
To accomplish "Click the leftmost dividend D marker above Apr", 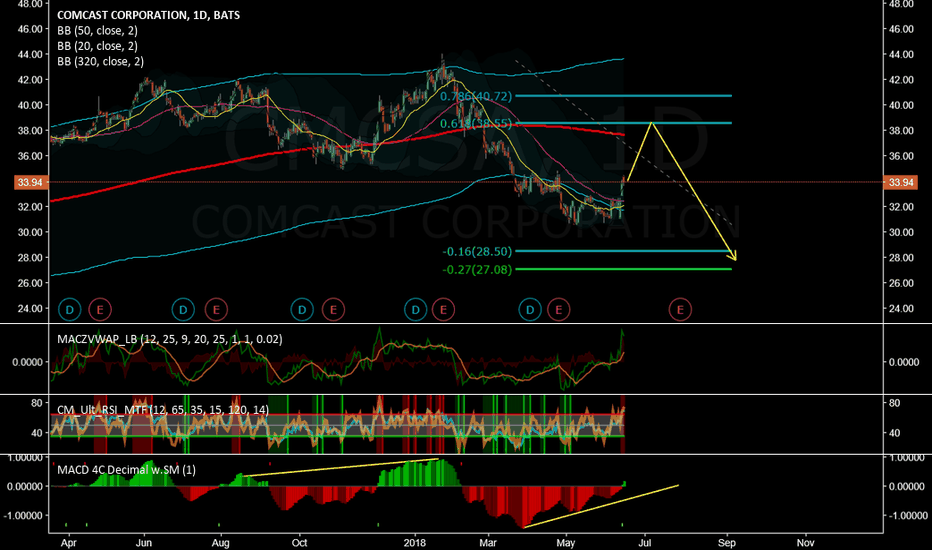I will [70, 310].
